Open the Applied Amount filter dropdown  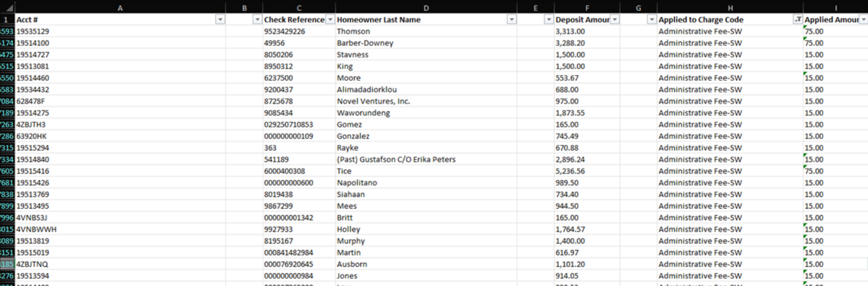click(x=863, y=20)
